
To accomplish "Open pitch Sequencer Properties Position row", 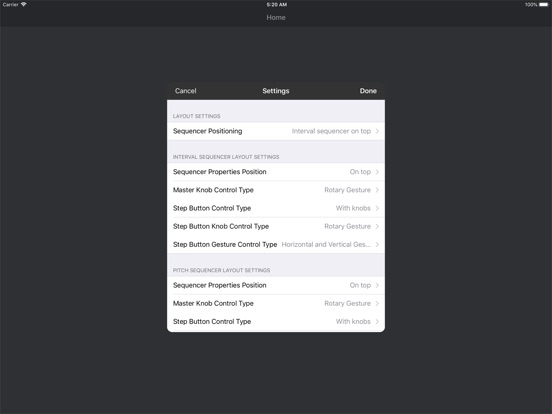I will click(276, 285).
